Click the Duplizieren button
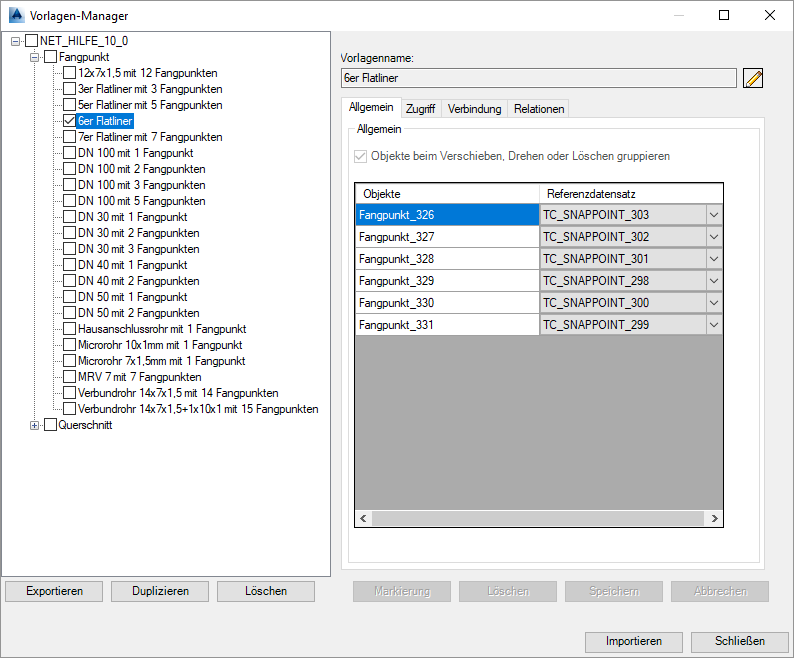This screenshot has width=794, height=658. (x=160, y=591)
